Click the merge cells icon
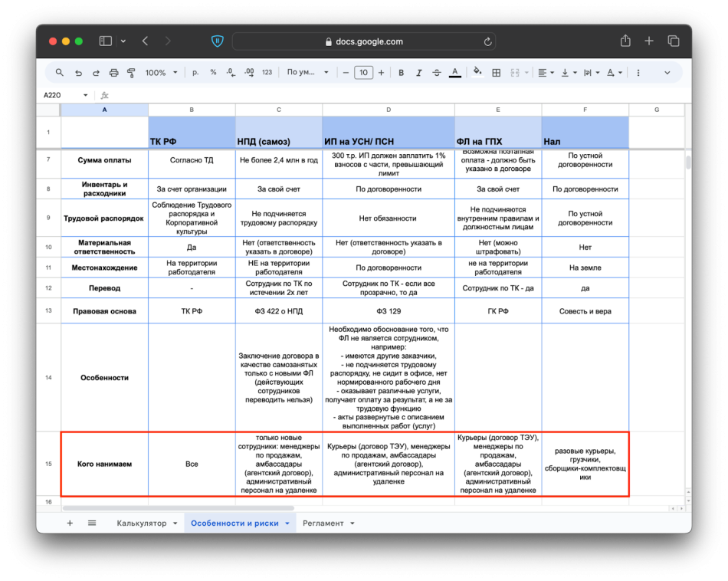728x581 pixels. tap(514, 73)
